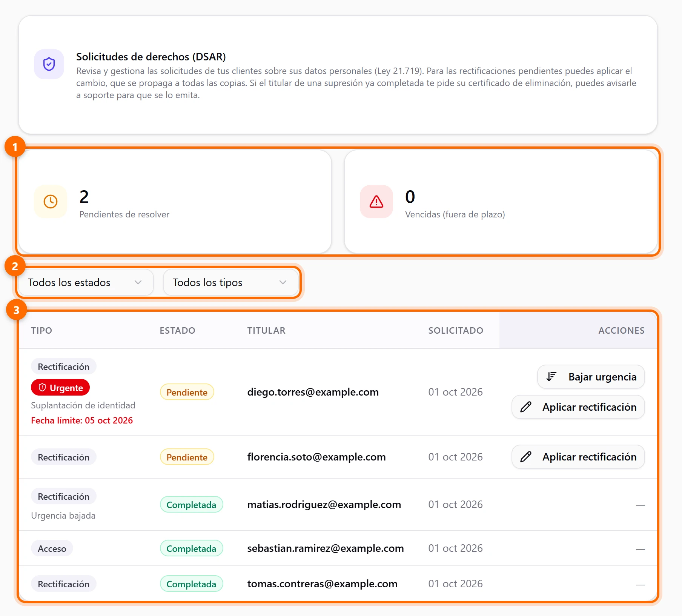Click Fecha límite: 05 oct 2026

(x=82, y=420)
